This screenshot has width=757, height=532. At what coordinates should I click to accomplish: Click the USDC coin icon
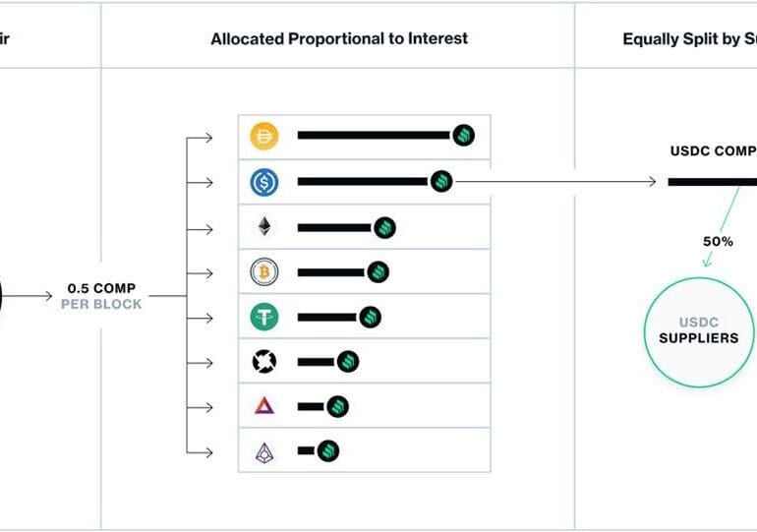[264, 182]
